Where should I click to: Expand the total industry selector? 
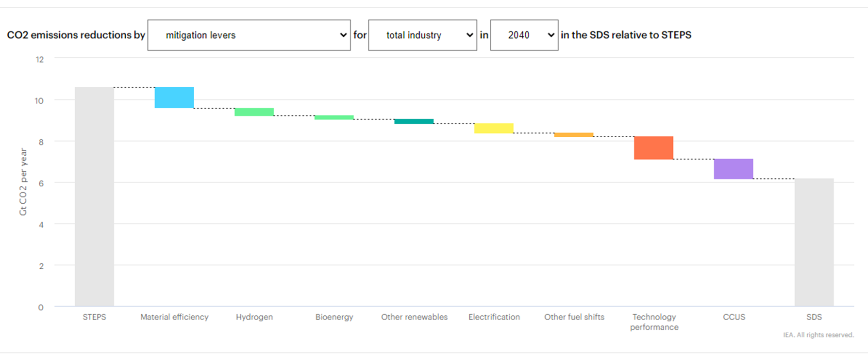tap(422, 35)
